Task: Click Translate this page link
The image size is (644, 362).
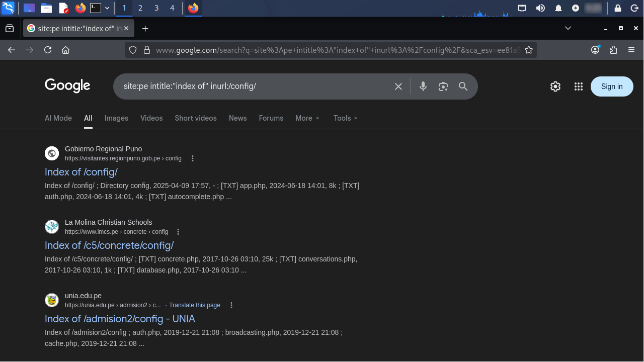Action: click(x=195, y=305)
